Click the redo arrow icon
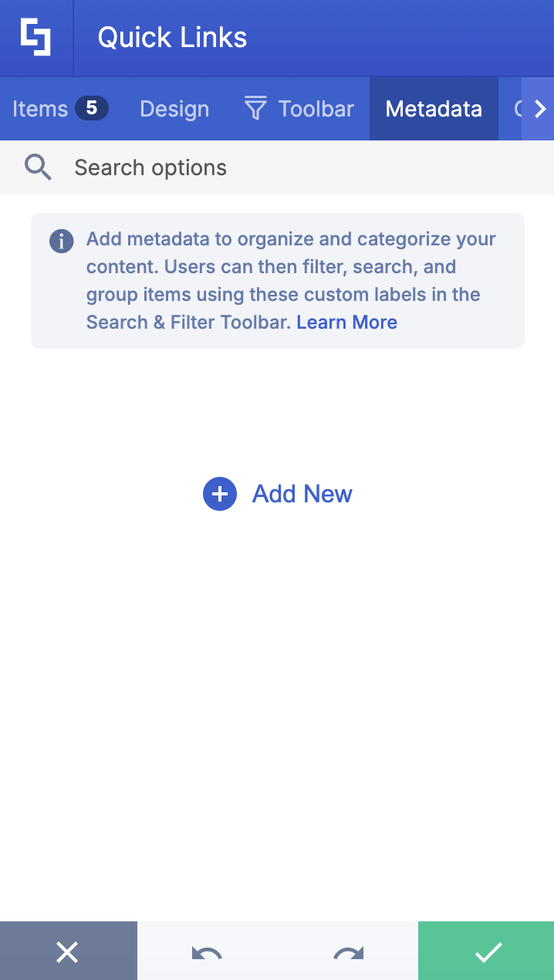The image size is (554, 980). [x=347, y=951]
